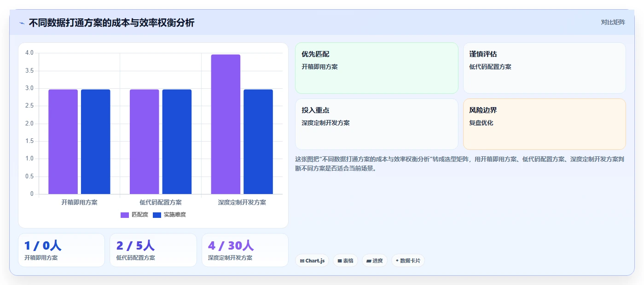Click the 复盘优化 text in 风险边界 card
Image resolution: width=644 pixels, height=285 pixels.
(481, 123)
